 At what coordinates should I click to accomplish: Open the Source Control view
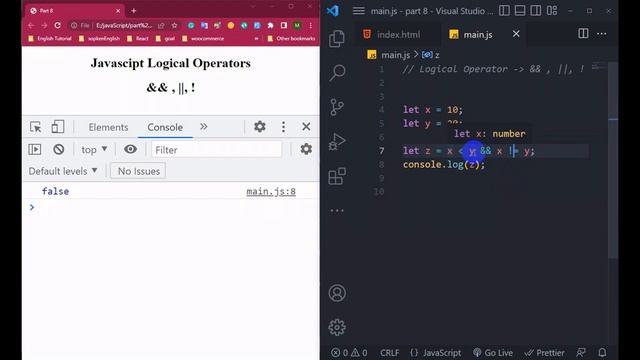[x=337, y=107]
